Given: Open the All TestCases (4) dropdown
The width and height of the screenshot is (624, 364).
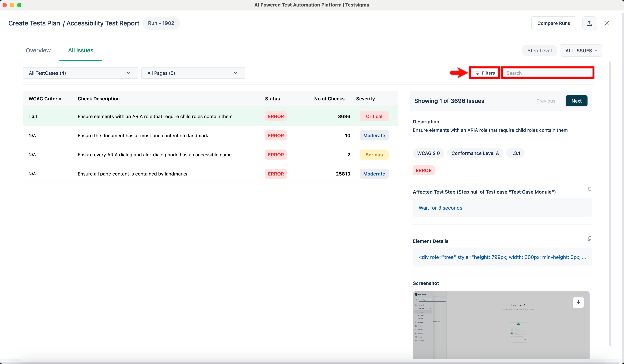Looking at the screenshot, I should click(x=80, y=73).
